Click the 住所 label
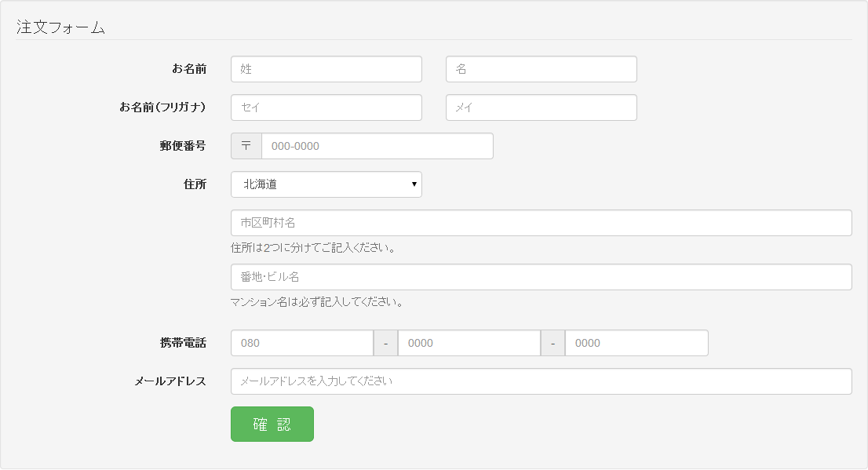Image resolution: width=868 pixels, height=470 pixels. [195, 184]
